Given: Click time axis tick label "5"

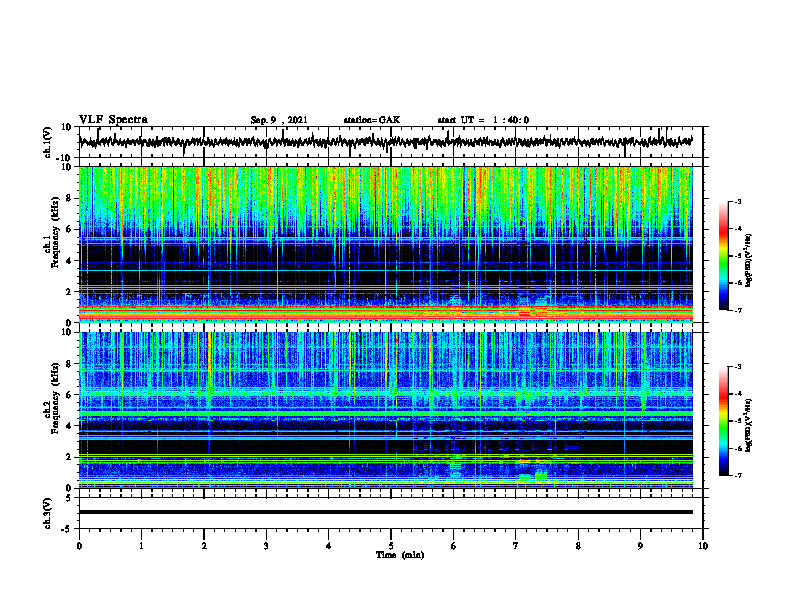Looking at the screenshot, I should tap(391, 546).
